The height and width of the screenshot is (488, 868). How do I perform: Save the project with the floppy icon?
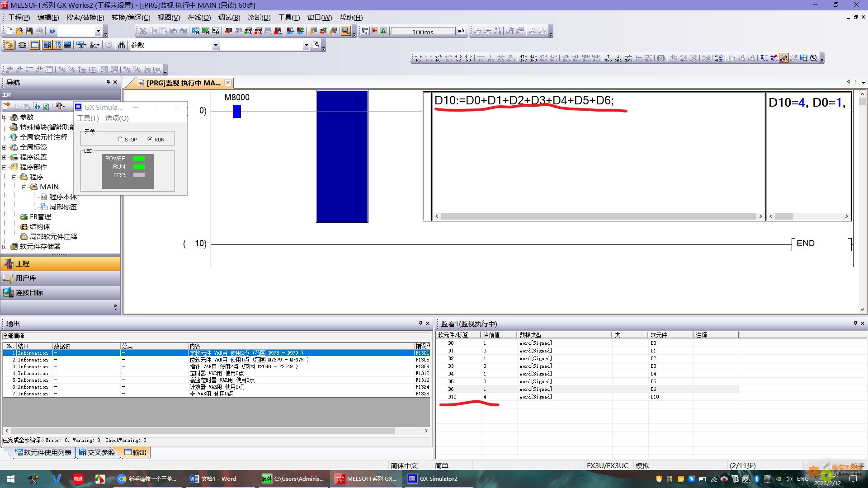coord(29,31)
